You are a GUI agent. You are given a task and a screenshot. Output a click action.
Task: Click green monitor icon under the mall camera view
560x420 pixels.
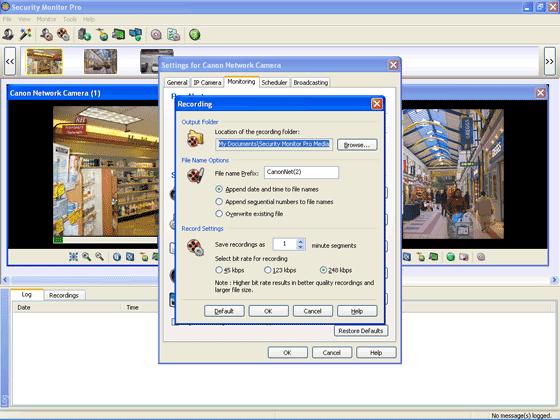[434, 257]
